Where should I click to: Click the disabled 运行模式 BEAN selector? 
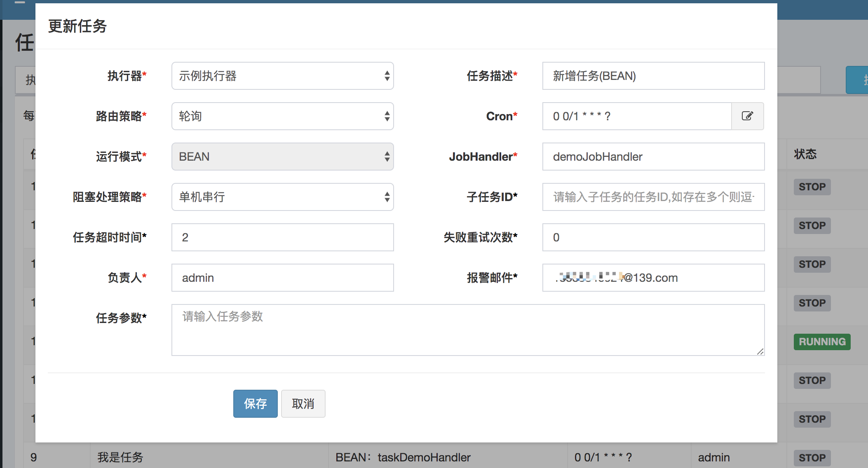click(282, 157)
